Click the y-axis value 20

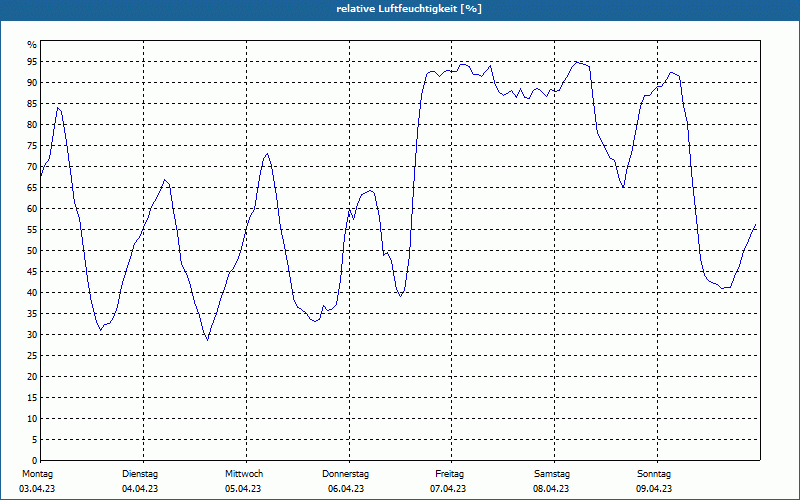[32, 377]
